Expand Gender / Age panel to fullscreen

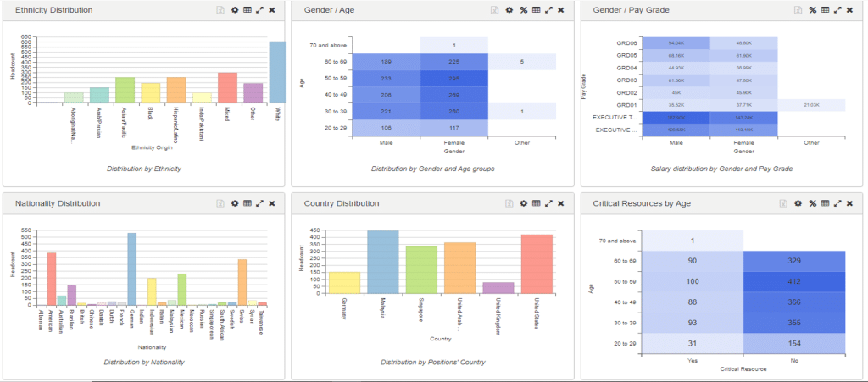pos(548,10)
